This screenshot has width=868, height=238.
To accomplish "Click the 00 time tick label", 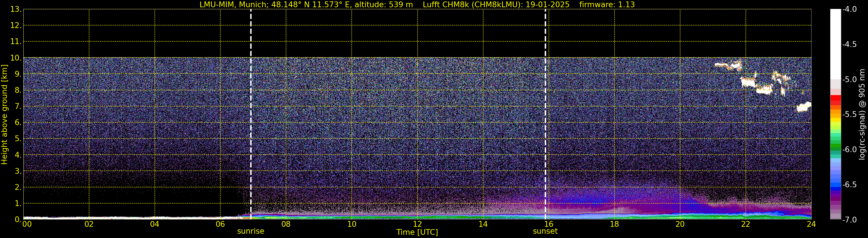I will [x=27, y=224].
